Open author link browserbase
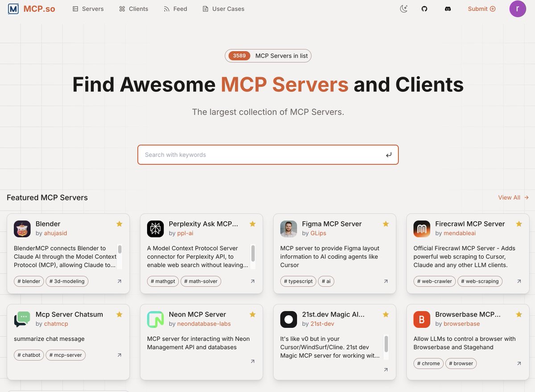Screen dimensions: 535x392 [x=462, y=324]
